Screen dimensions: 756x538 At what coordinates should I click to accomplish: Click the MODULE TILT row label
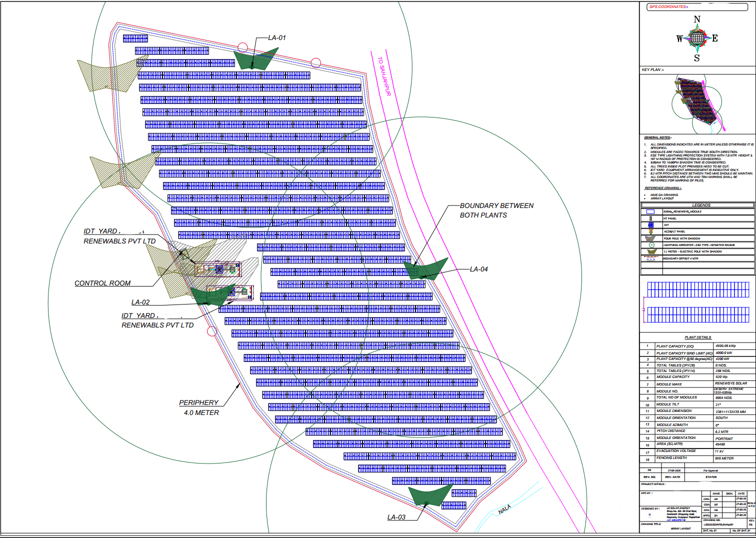(x=668, y=404)
